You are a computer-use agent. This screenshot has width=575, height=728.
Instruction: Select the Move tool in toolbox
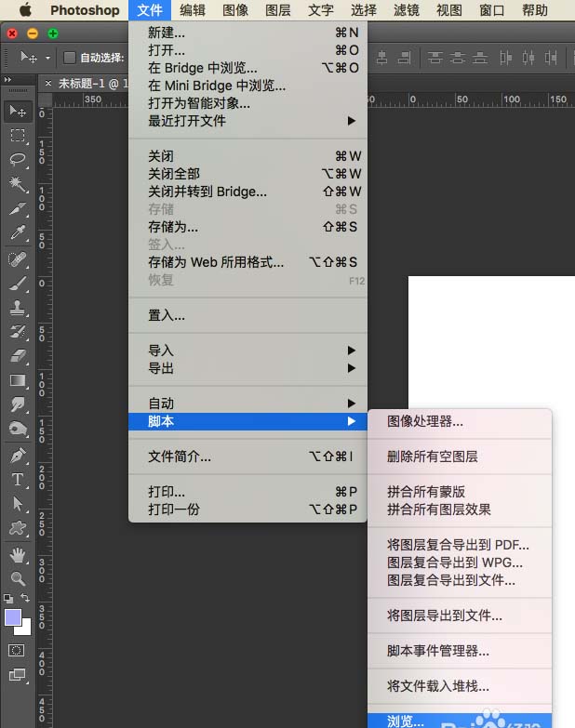tap(18, 111)
